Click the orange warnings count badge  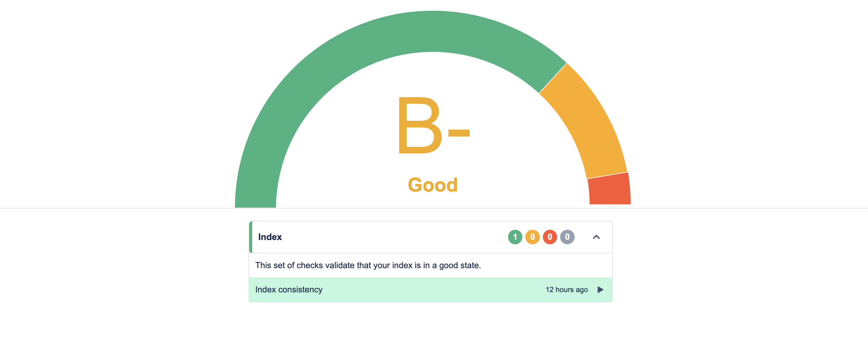tap(532, 237)
